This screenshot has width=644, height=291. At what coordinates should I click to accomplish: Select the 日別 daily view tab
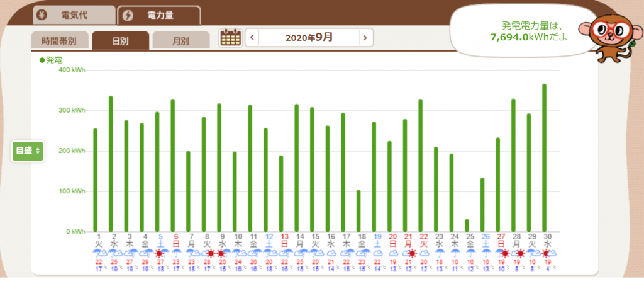tap(120, 41)
